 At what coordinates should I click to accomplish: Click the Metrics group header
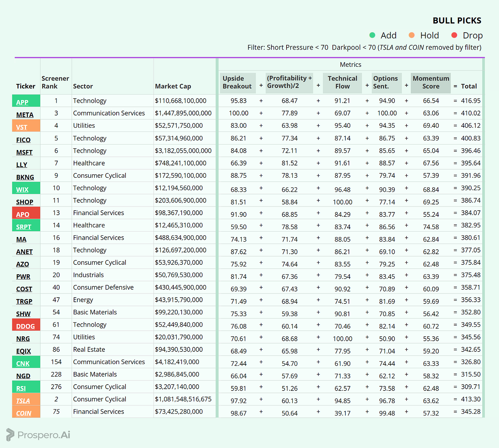coord(351,64)
